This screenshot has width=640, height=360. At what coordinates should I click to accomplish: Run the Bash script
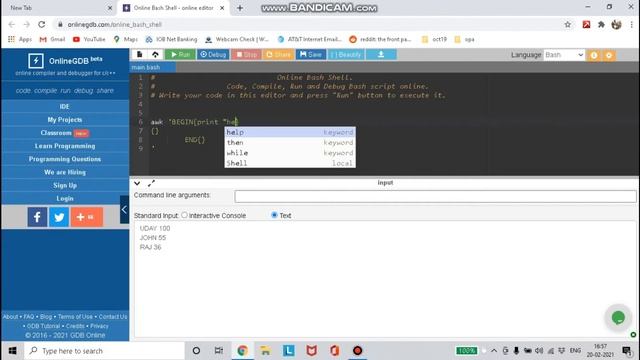coord(180,54)
